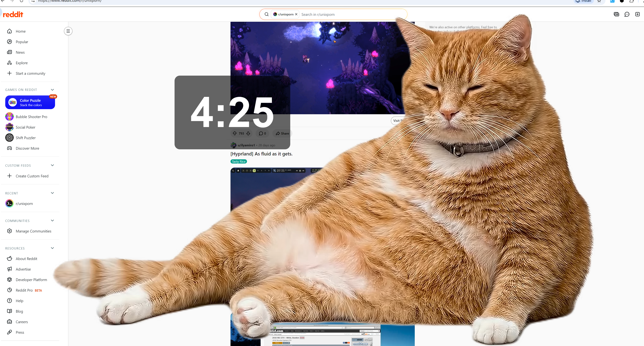Viewport: 644px width, 346px height.
Task: Collapse the Resources section
Action: [x=52, y=248]
